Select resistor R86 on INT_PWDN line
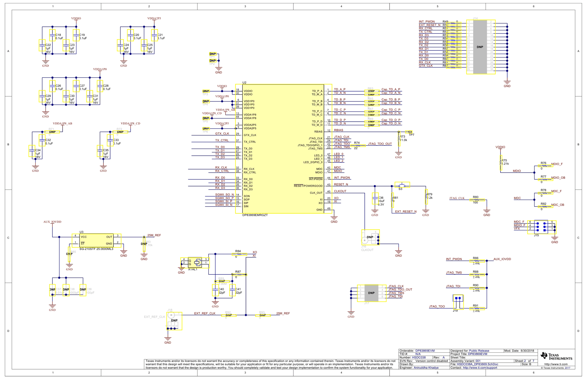The height and width of the screenshot is (380, 588). point(477,261)
